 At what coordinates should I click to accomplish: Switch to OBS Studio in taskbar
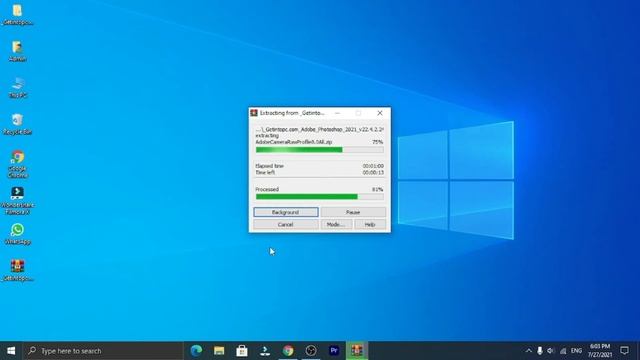311,351
